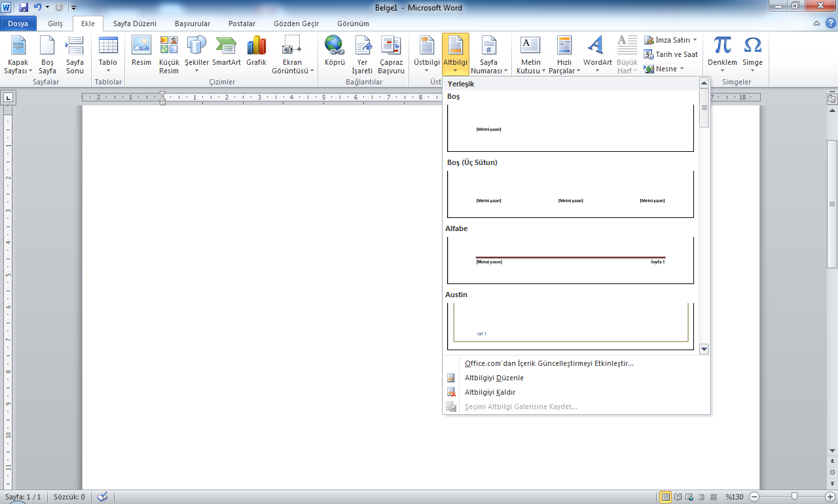
Task: Select the Boş (Üç Sütun) footer
Action: click(570, 194)
